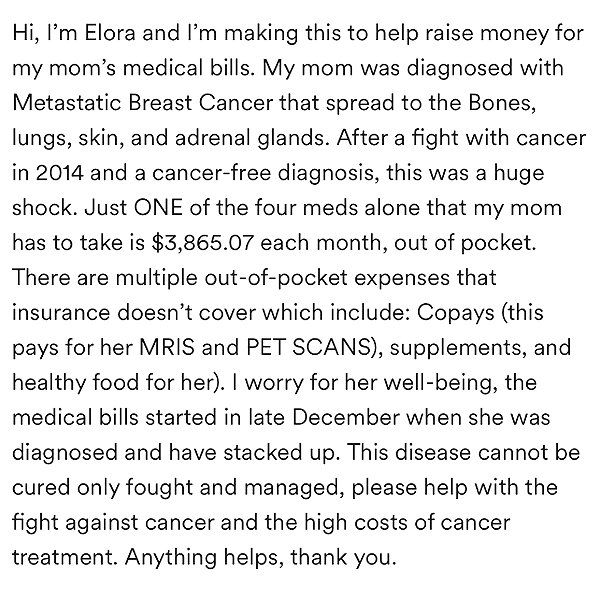Select the capitalized word "ONE"
The height and width of the screenshot is (600, 600).
pyautogui.click(x=158, y=208)
